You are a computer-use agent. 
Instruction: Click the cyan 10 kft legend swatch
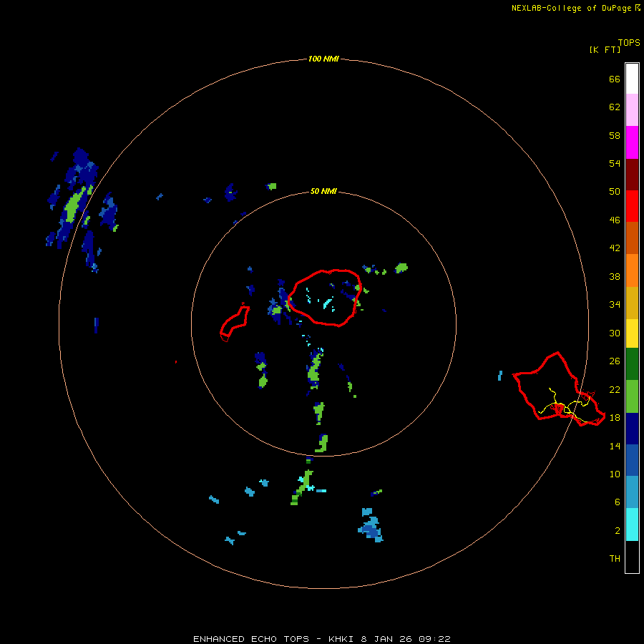(x=632, y=525)
